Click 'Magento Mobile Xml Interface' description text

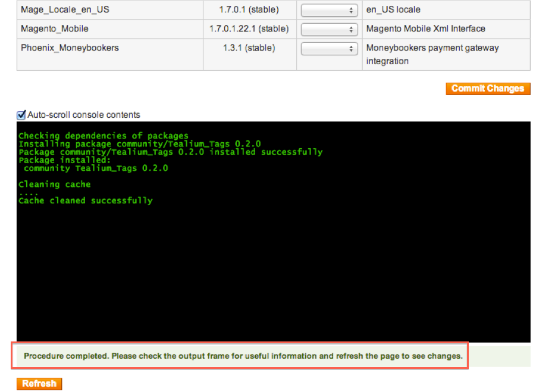pos(425,29)
